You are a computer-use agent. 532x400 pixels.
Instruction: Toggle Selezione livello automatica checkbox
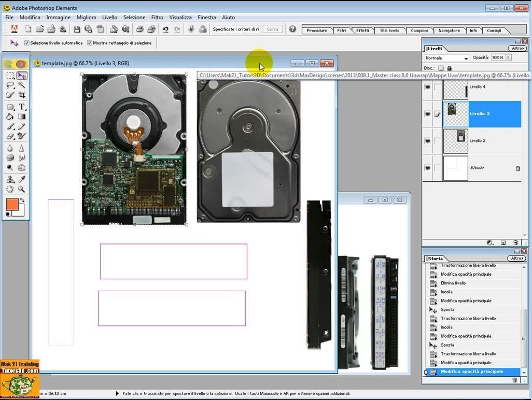tap(27, 43)
